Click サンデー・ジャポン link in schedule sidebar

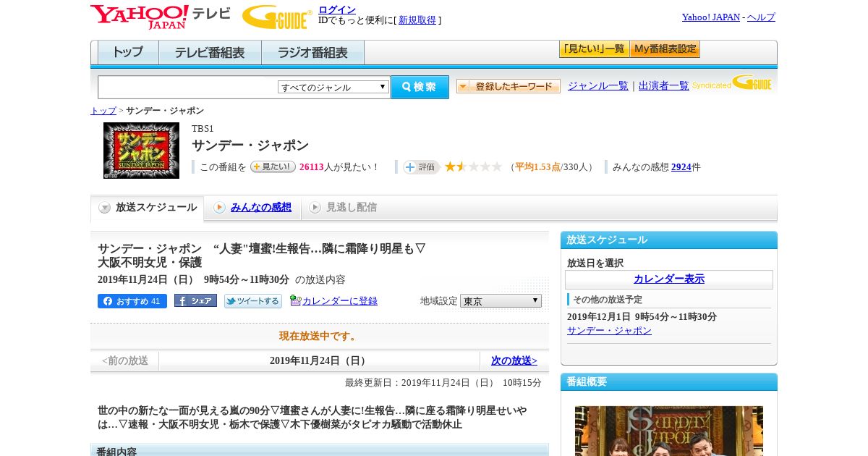[x=609, y=331]
